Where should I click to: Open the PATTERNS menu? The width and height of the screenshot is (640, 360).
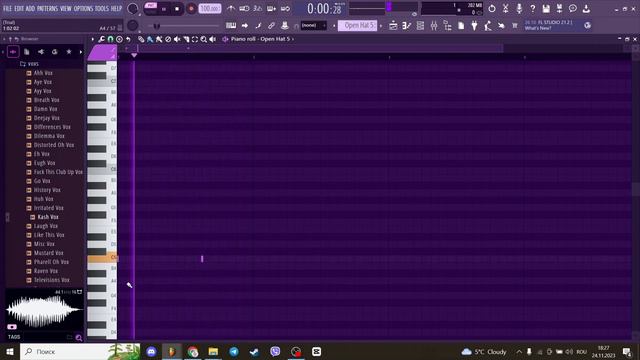[47, 9]
